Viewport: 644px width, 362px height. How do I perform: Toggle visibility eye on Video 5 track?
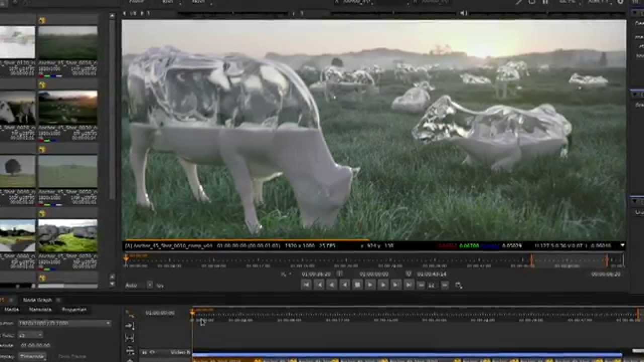coord(152,352)
